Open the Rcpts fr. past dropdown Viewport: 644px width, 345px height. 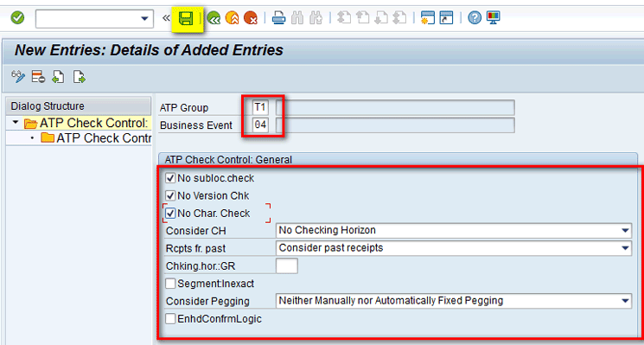point(626,248)
